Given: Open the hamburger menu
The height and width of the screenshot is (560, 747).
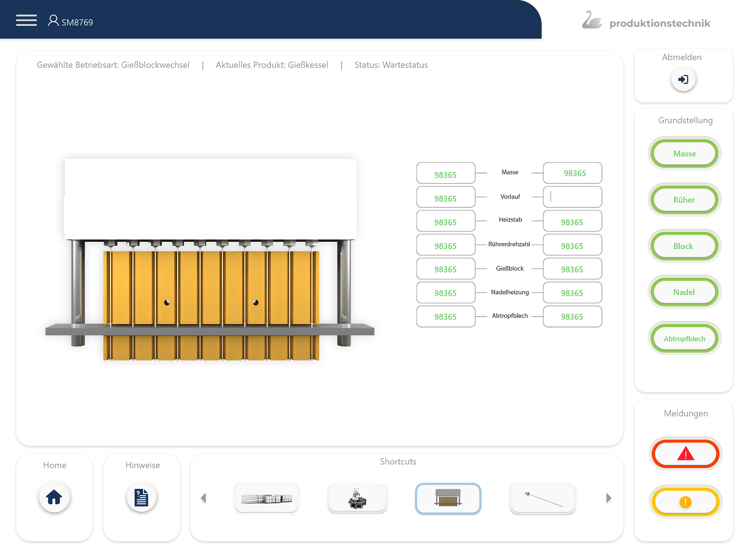Looking at the screenshot, I should click(26, 20).
